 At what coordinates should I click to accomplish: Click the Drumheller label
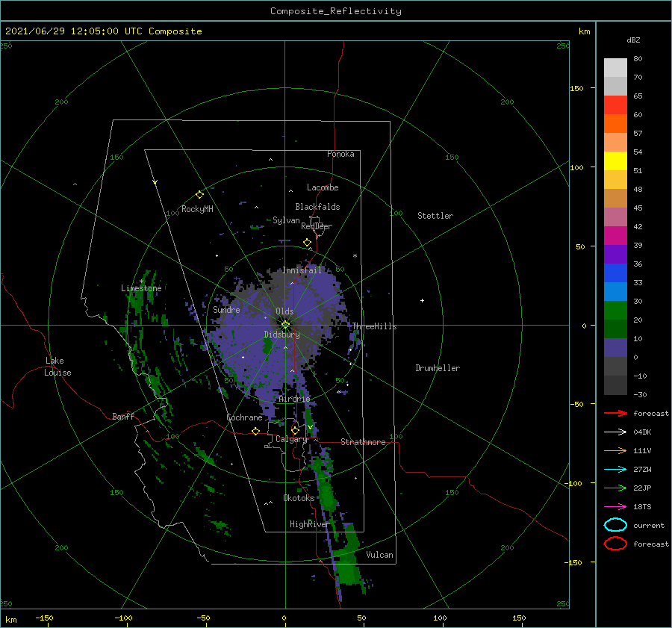coord(438,368)
